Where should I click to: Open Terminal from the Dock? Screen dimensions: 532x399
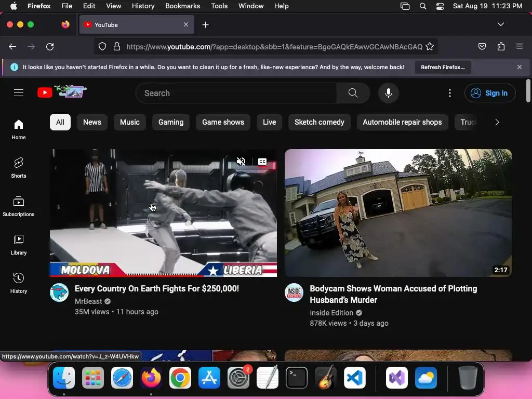297,378
